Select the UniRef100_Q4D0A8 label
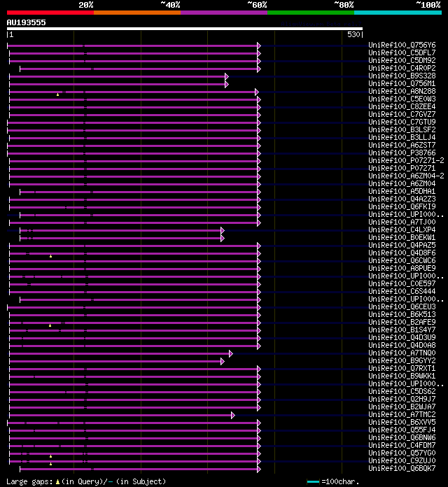The image size is (448, 487). point(402,345)
